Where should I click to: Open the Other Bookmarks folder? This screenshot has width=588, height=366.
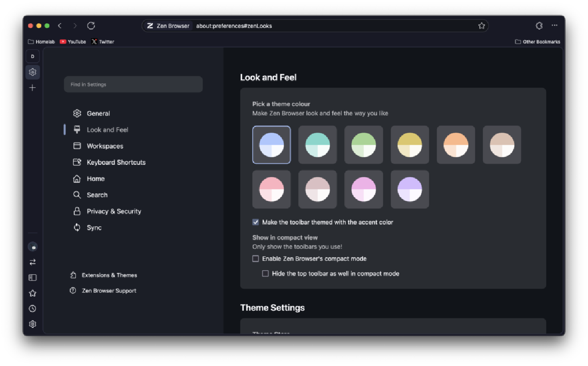tap(538, 42)
